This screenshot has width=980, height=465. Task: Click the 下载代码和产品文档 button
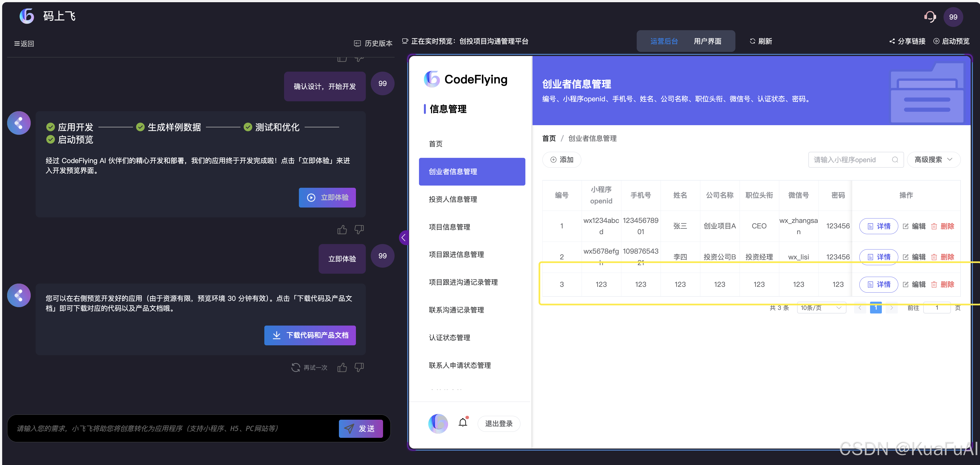tap(310, 335)
